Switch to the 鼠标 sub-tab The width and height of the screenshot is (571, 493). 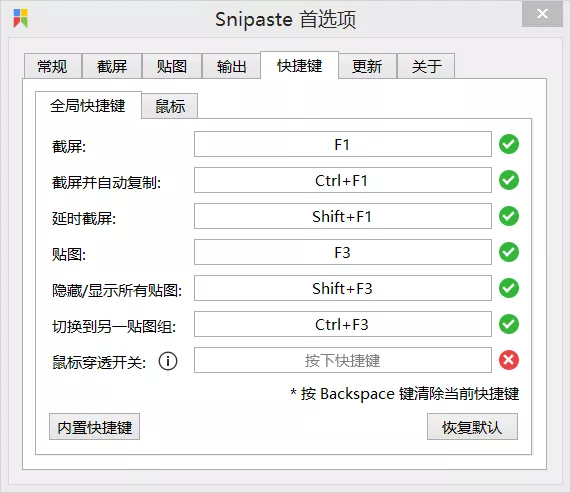coord(170,106)
